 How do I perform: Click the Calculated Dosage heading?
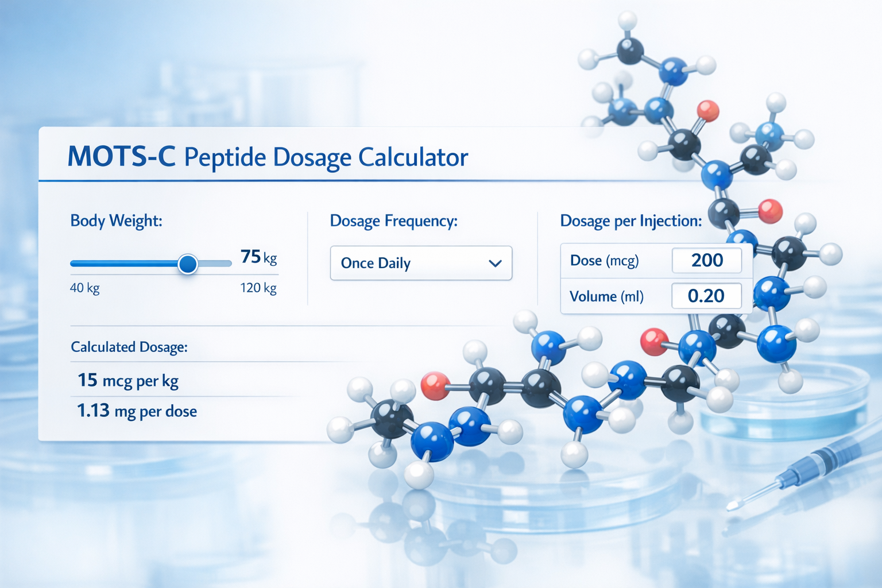(129, 347)
